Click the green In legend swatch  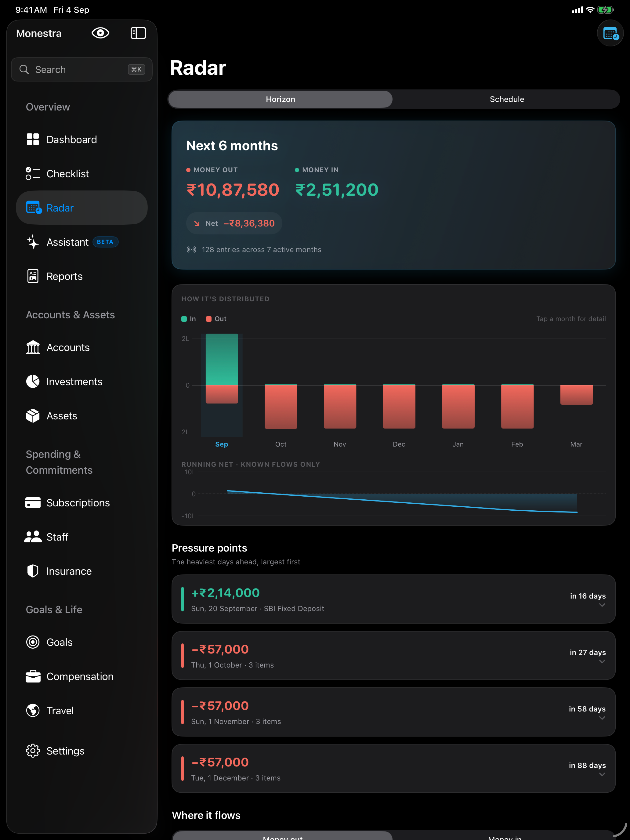point(184,319)
